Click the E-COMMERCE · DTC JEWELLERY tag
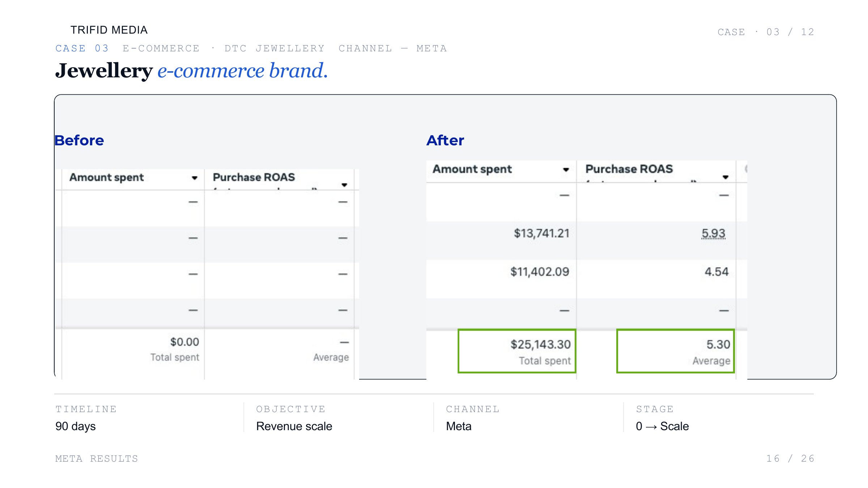 point(224,48)
